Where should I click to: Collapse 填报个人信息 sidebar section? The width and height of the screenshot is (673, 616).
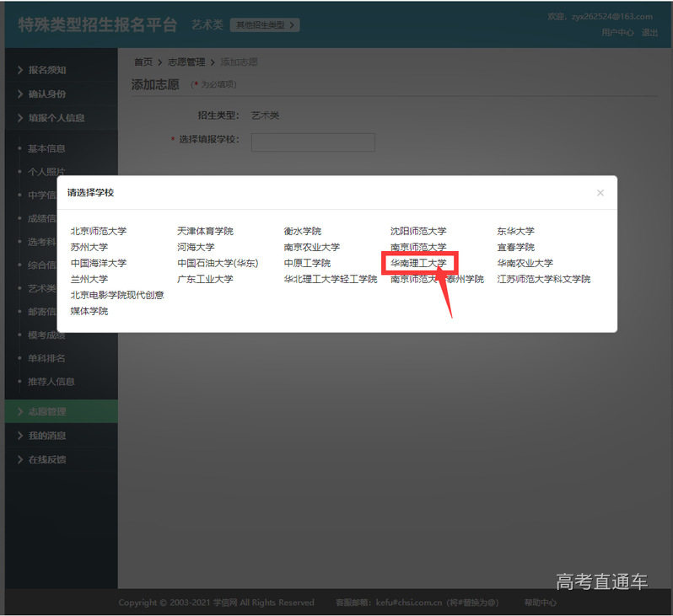pyautogui.click(x=57, y=118)
